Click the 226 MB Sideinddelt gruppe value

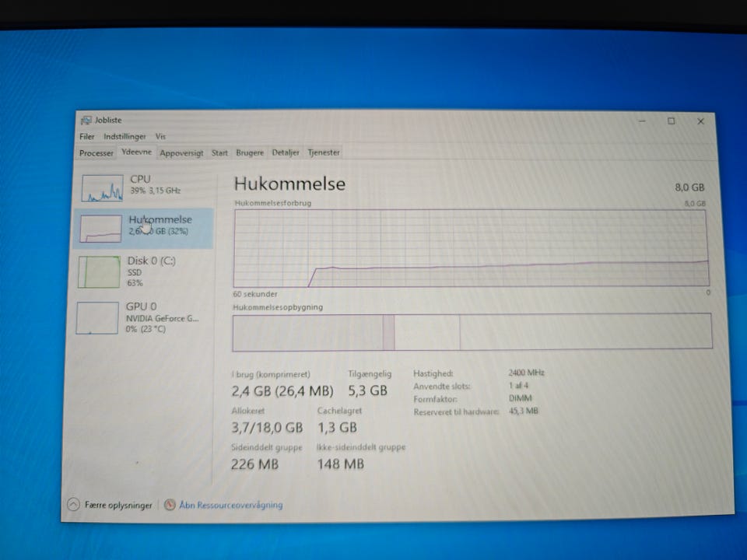[x=255, y=464]
